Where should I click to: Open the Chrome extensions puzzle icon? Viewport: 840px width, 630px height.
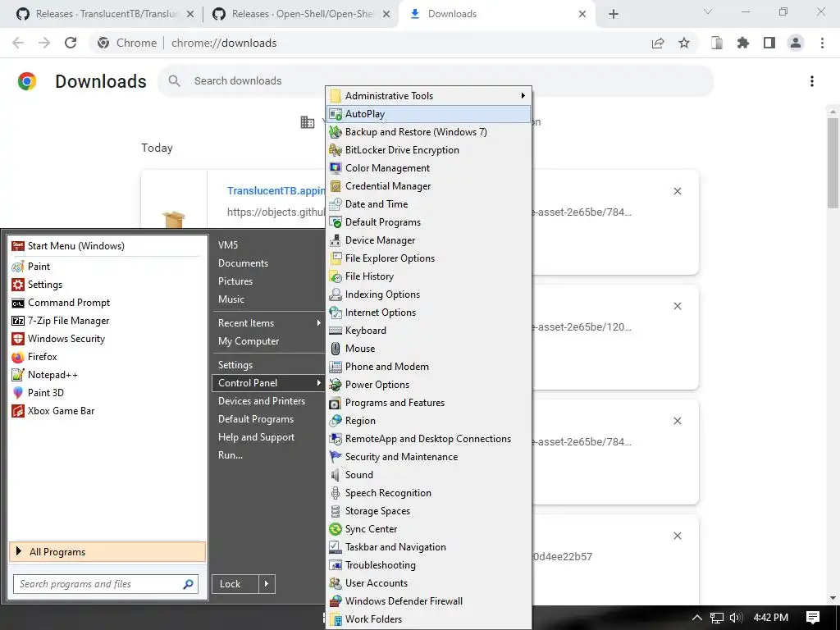click(743, 43)
